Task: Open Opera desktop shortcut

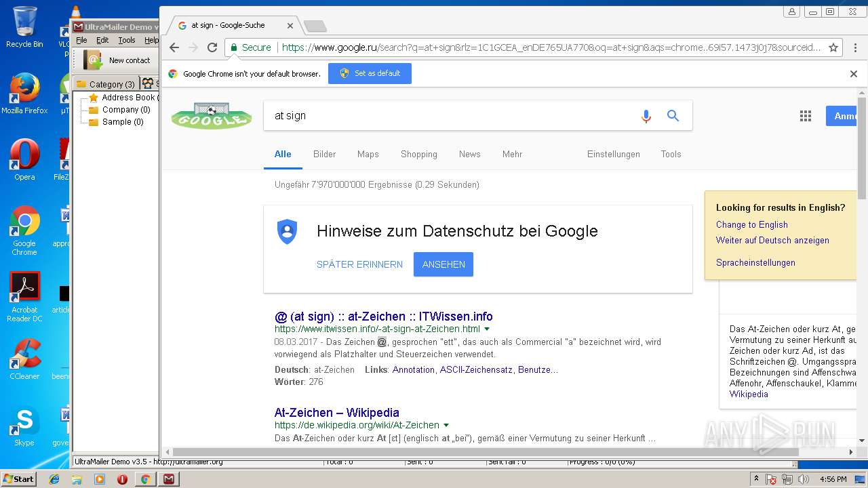Action: (x=24, y=160)
